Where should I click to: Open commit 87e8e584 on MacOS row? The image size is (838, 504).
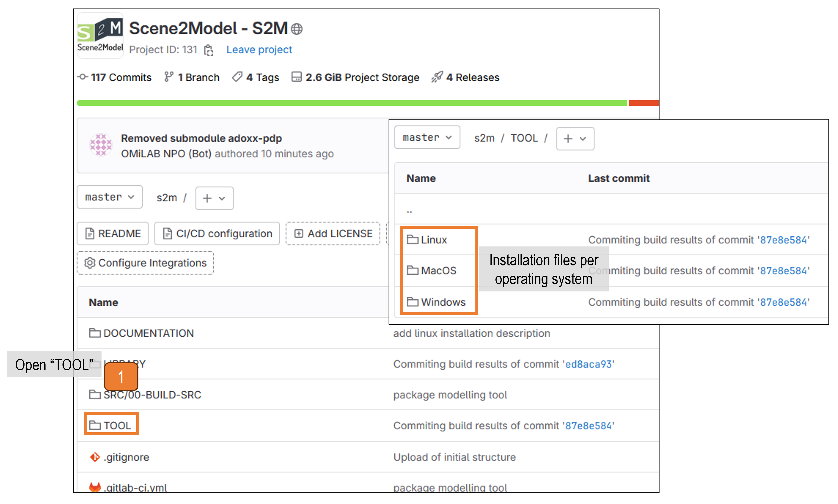click(x=783, y=271)
